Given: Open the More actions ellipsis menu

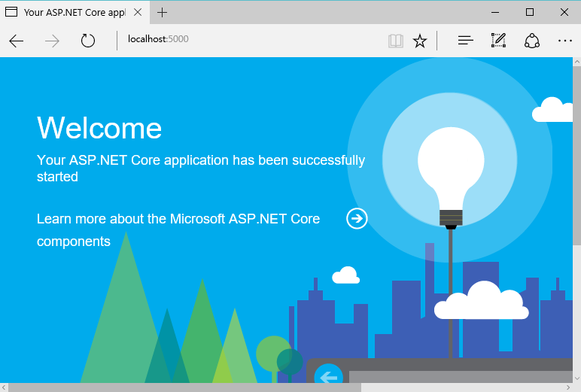Looking at the screenshot, I should [565, 41].
